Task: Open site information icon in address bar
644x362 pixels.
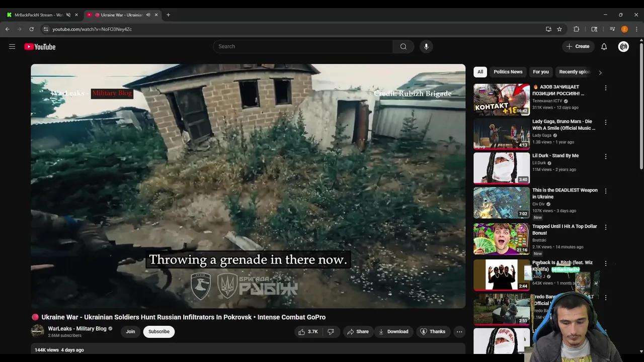Action: pyautogui.click(x=46, y=29)
